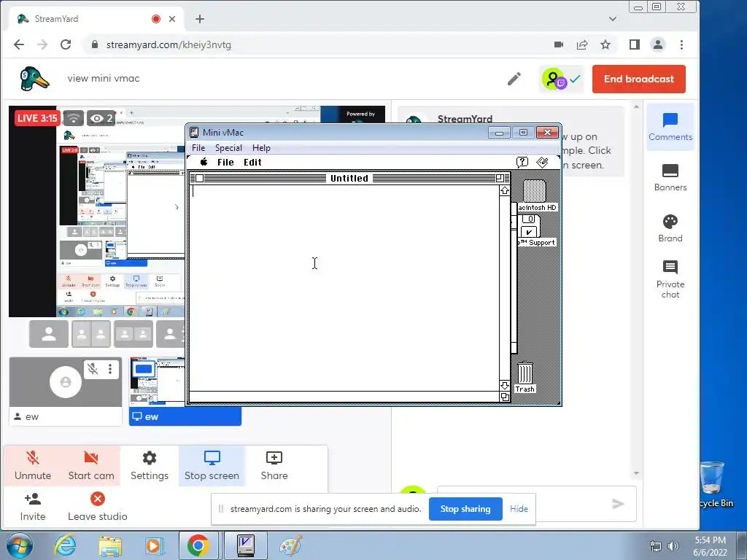This screenshot has width=747, height=560.
Task: Select the Trash icon on Mac desktop
Action: point(525,373)
